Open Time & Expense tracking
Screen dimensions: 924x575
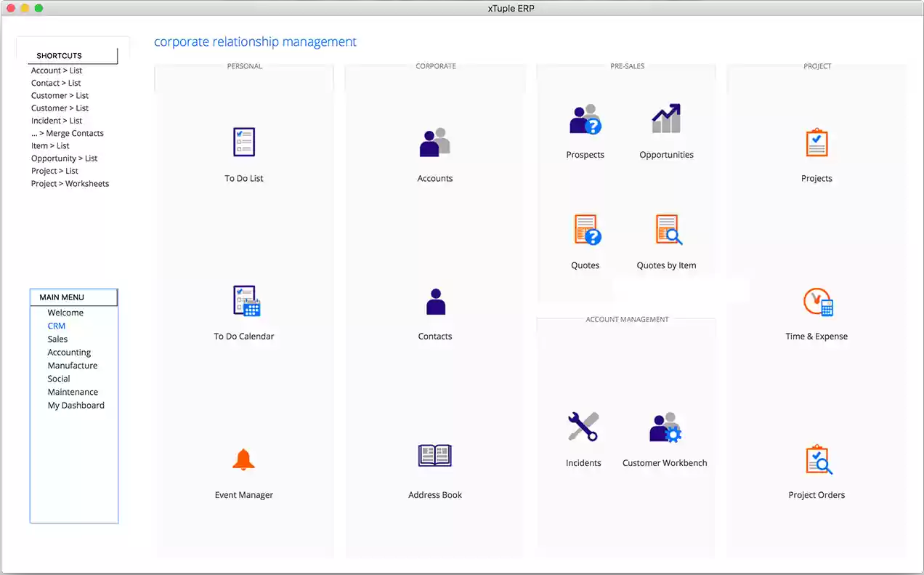click(x=816, y=300)
